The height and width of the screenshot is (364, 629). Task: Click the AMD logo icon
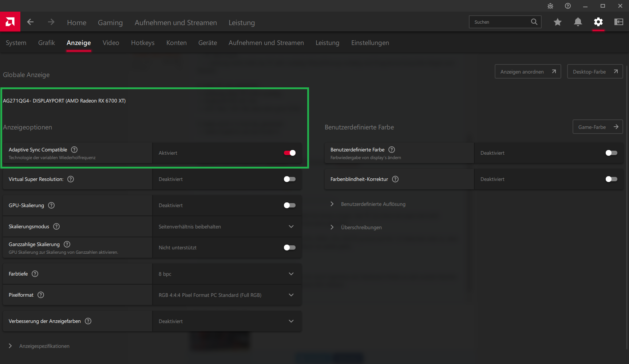pyautogui.click(x=10, y=22)
